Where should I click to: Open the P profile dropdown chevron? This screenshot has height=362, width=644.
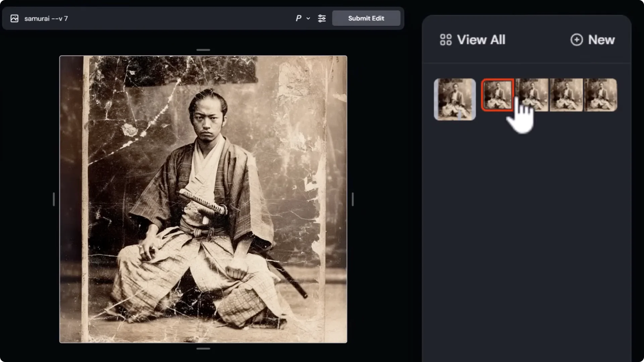pyautogui.click(x=308, y=18)
